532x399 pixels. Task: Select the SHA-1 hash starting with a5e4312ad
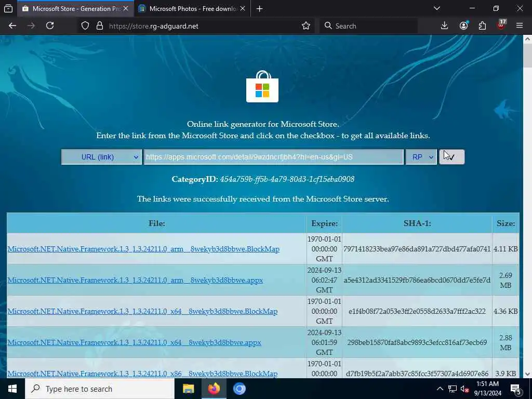(417, 280)
